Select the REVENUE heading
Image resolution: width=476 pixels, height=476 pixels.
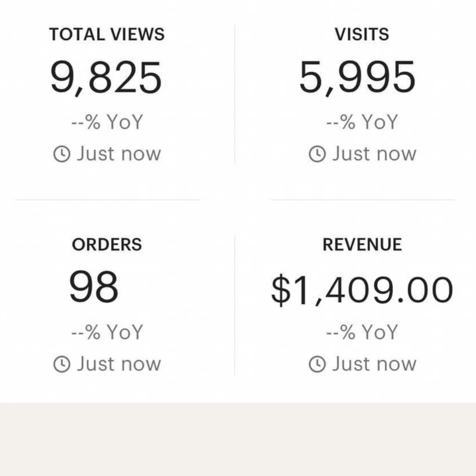tap(362, 245)
